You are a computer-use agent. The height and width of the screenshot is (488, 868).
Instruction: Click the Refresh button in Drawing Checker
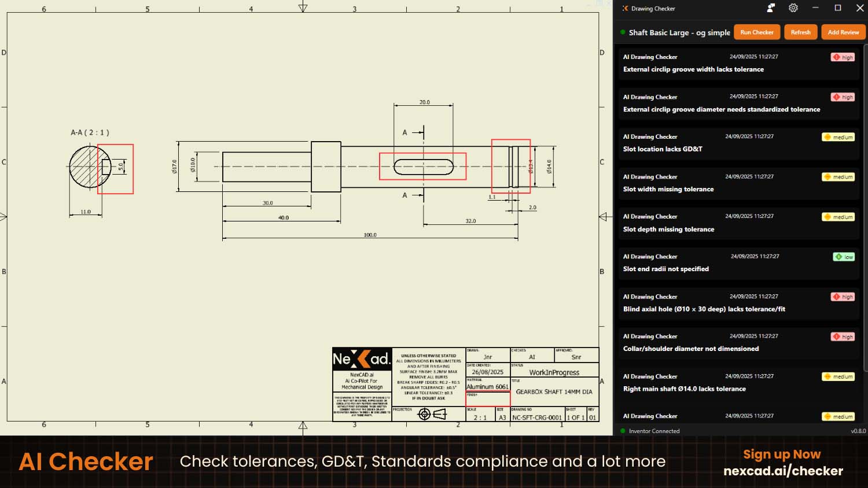click(x=800, y=32)
